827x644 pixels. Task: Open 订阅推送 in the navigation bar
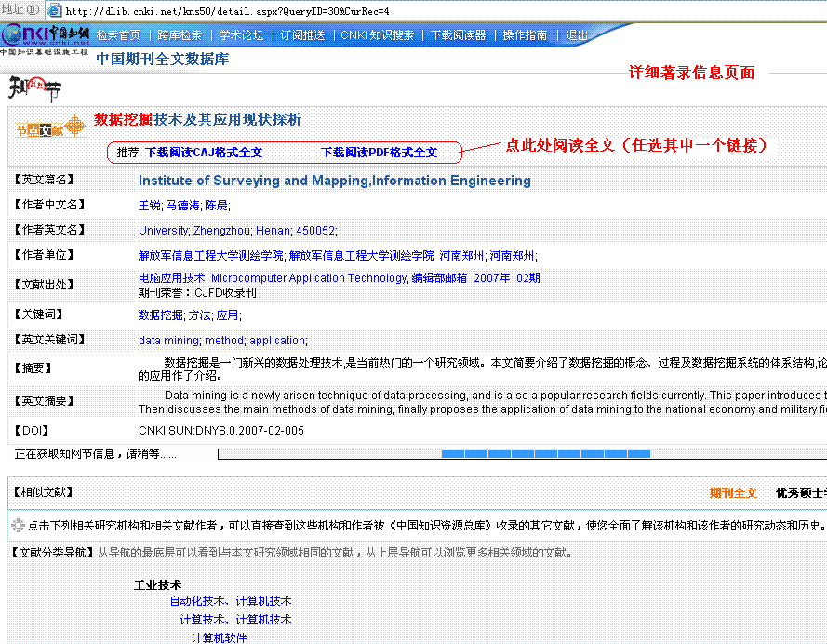point(302,35)
